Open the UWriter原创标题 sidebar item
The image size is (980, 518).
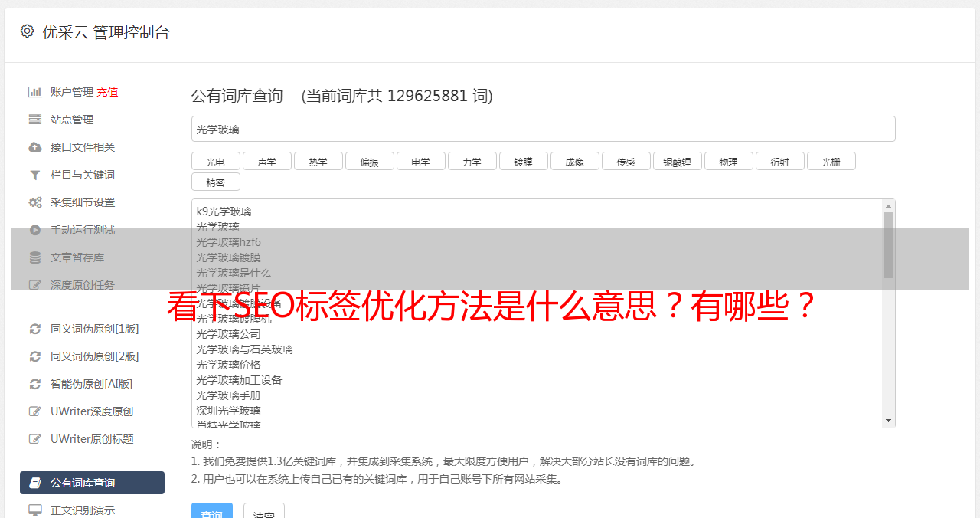pyautogui.click(x=92, y=439)
